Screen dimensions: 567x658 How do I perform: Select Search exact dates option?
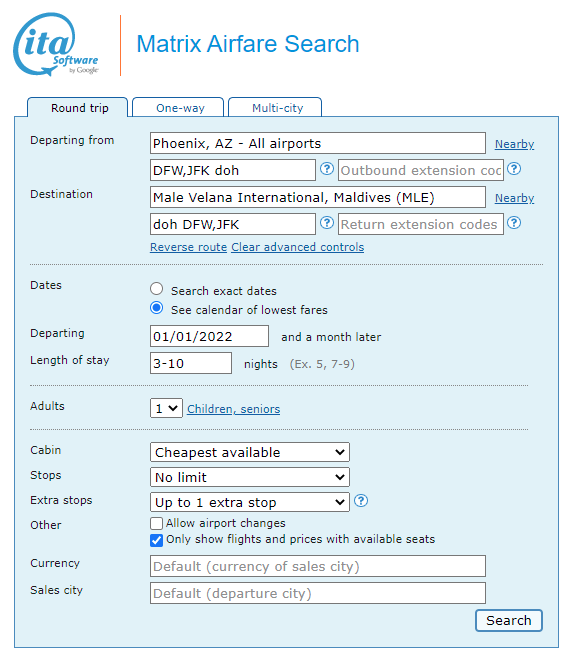point(157,289)
